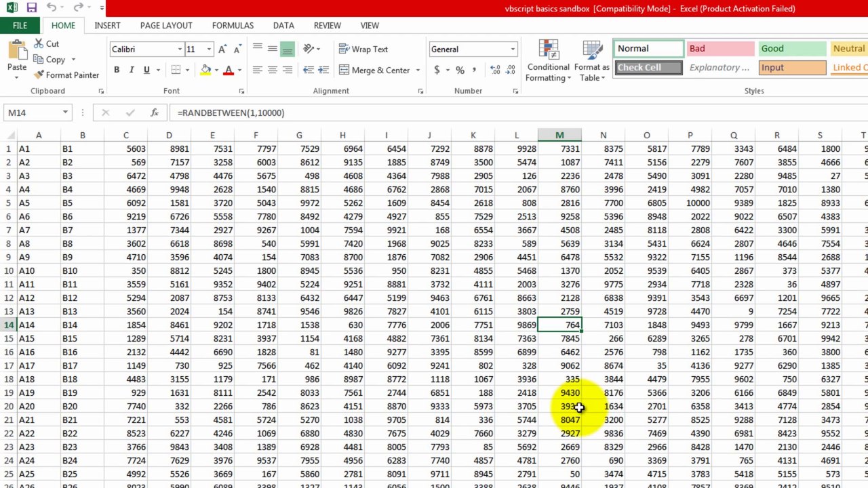868x488 pixels.
Task: Click the Format Painter brush icon
Action: click(39, 75)
